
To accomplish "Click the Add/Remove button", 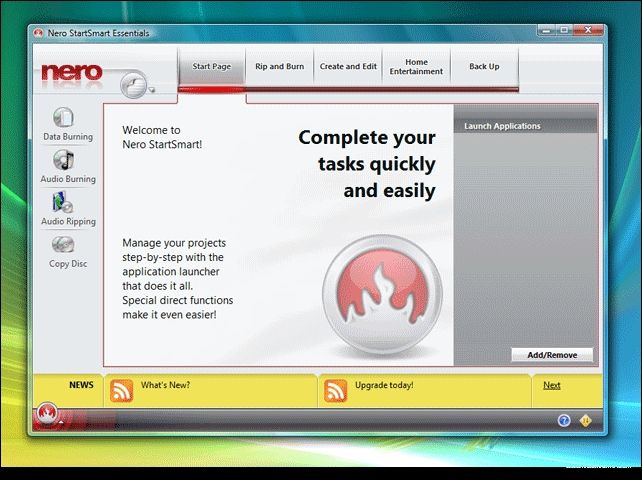I will click(552, 355).
